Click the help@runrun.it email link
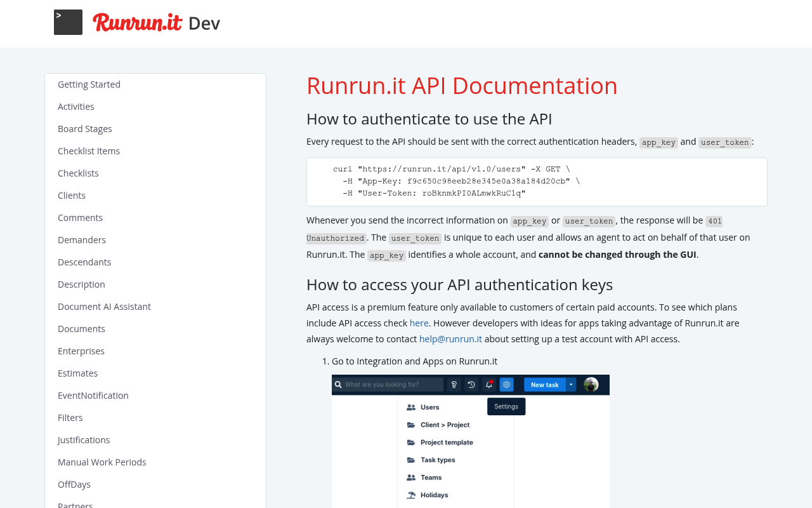This screenshot has width=812, height=508. pos(450,339)
